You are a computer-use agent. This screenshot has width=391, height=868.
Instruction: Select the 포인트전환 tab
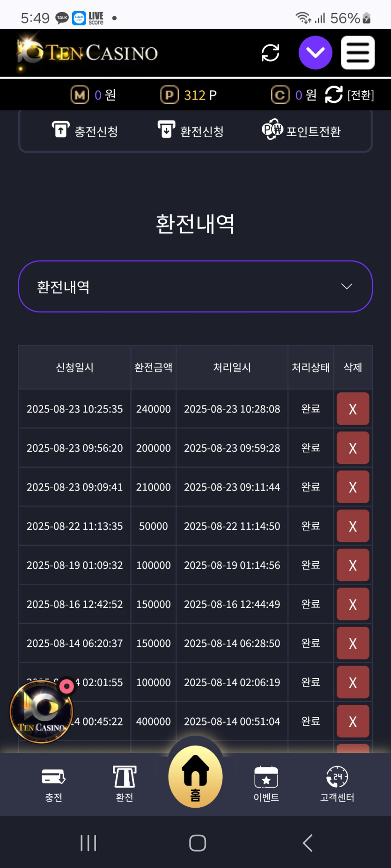coord(301,130)
